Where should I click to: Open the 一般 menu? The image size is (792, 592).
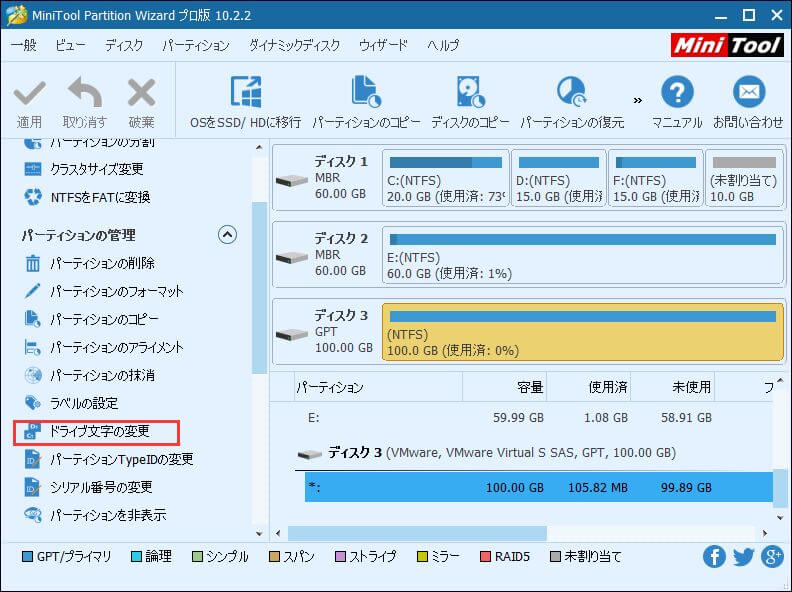coord(24,45)
